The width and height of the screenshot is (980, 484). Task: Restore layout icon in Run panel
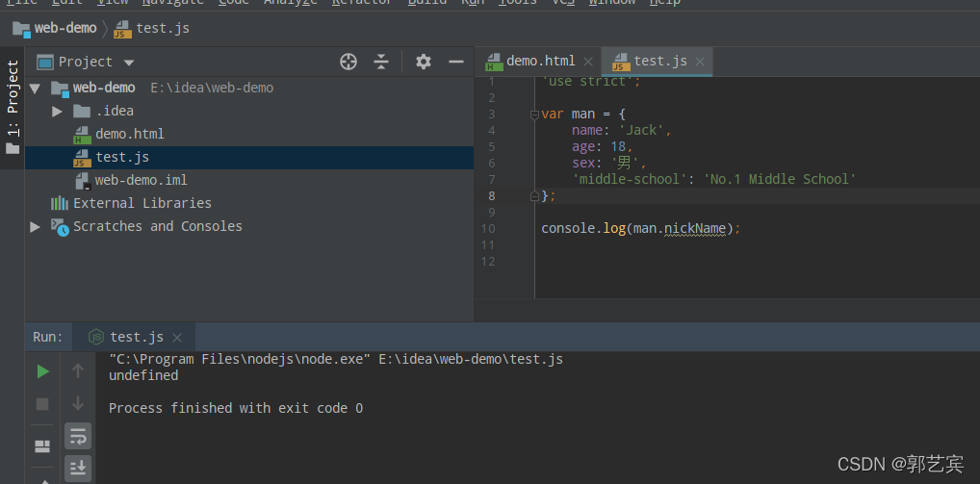pos(42,446)
